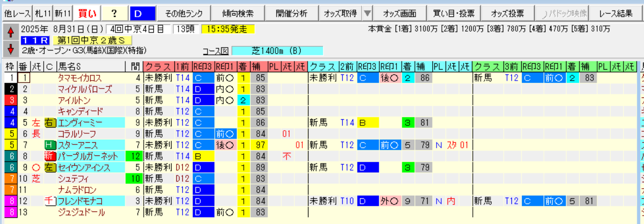Click the 4回中京4日目 field

138,29
